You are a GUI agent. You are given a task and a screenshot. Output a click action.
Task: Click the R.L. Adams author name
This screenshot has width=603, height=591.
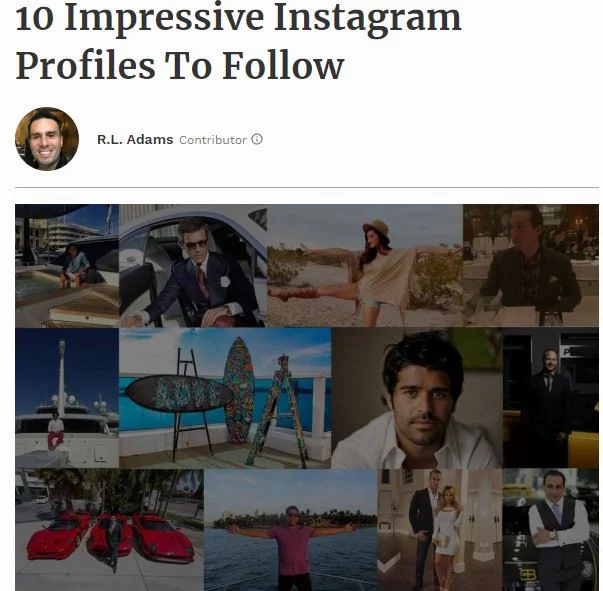135,140
